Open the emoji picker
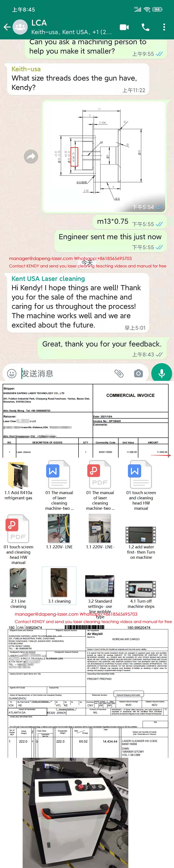The width and height of the screenshot is (174, 868). coord(12,373)
